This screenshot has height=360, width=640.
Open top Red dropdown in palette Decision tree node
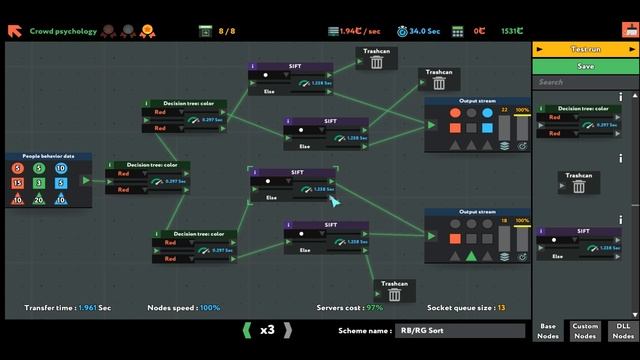(559, 117)
